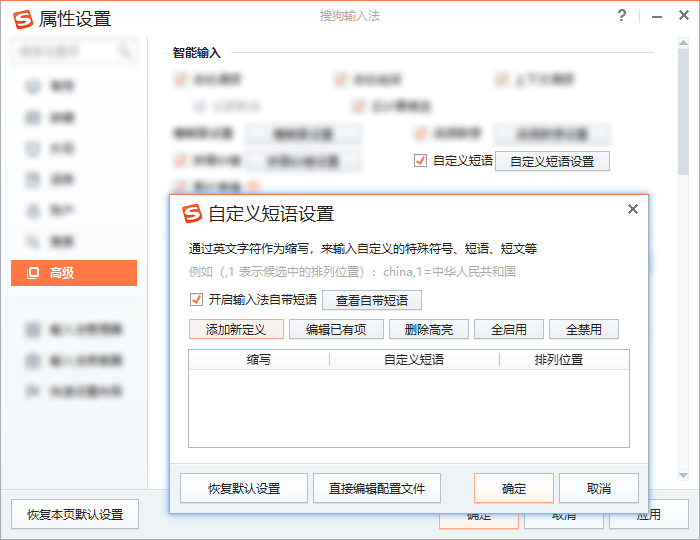
Task: Confirm phrase dialog with 确定
Action: coord(514,488)
